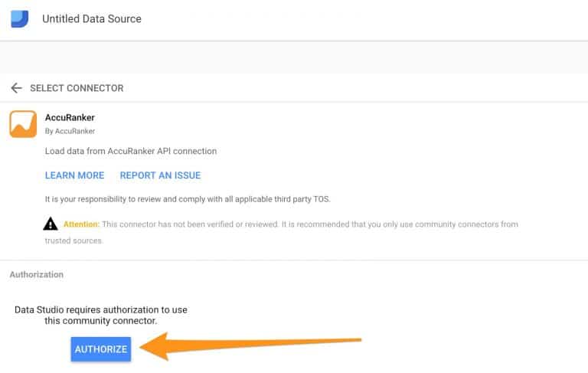This screenshot has width=588, height=373.
Task: Click the Data Studio logo icon
Action: pyautogui.click(x=19, y=18)
